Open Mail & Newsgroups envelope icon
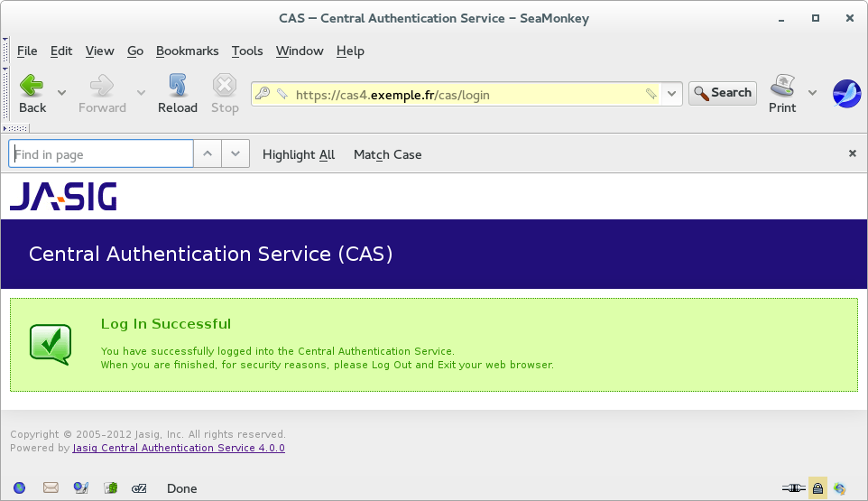This screenshot has height=501, width=868. pyautogui.click(x=51, y=488)
